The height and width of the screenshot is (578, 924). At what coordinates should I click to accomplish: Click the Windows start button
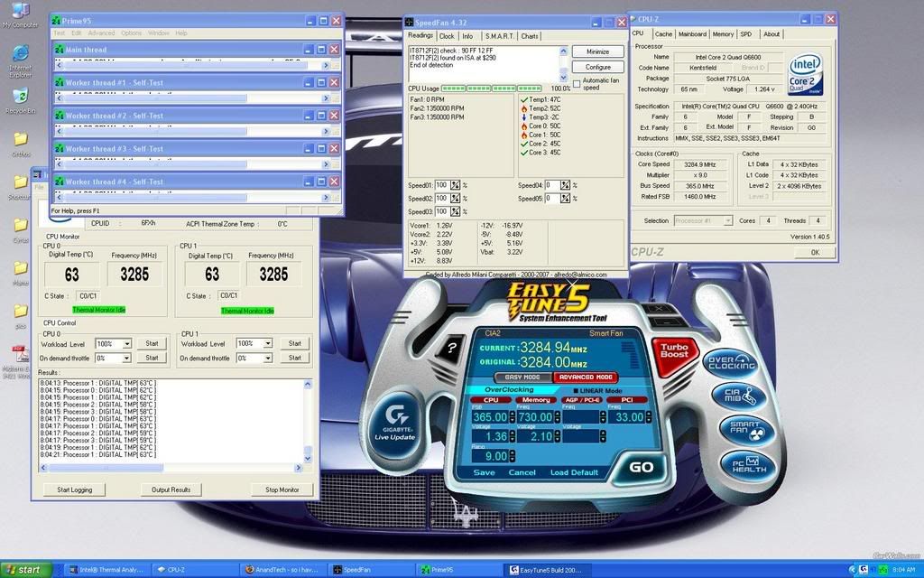24,570
